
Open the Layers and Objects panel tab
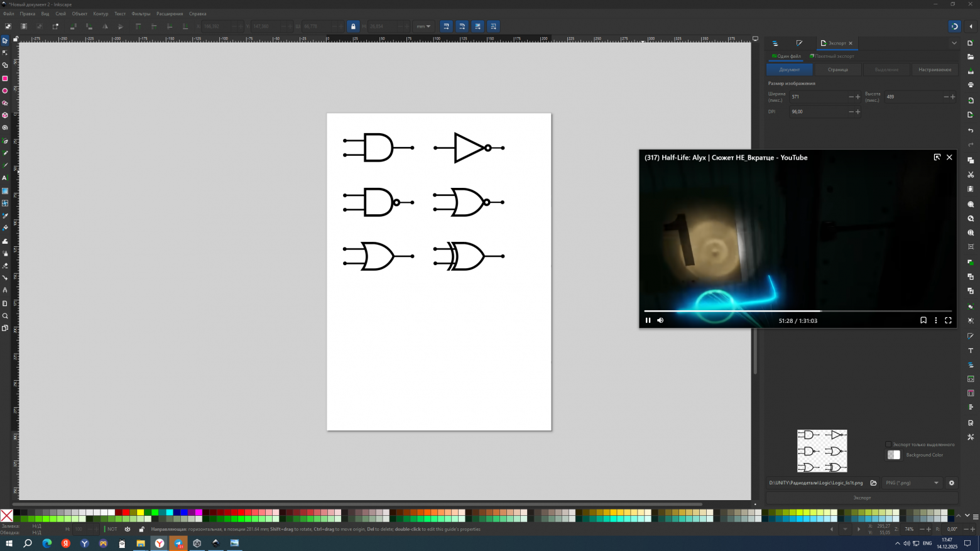pos(775,43)
